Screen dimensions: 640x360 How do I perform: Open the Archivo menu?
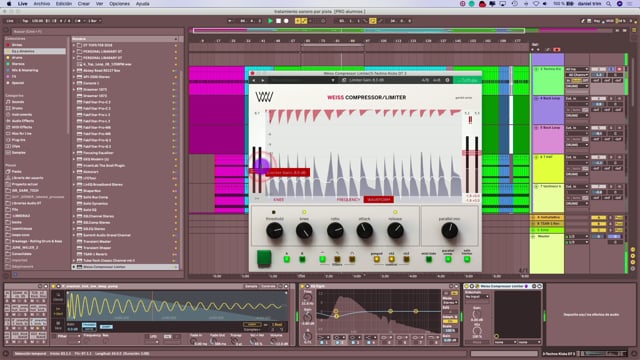42,4
